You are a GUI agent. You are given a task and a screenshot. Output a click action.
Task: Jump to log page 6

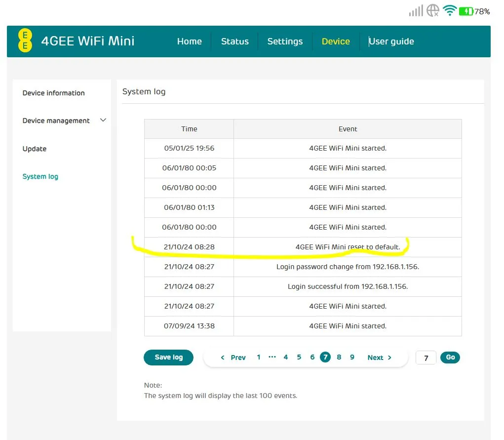(x=312, y=357)
